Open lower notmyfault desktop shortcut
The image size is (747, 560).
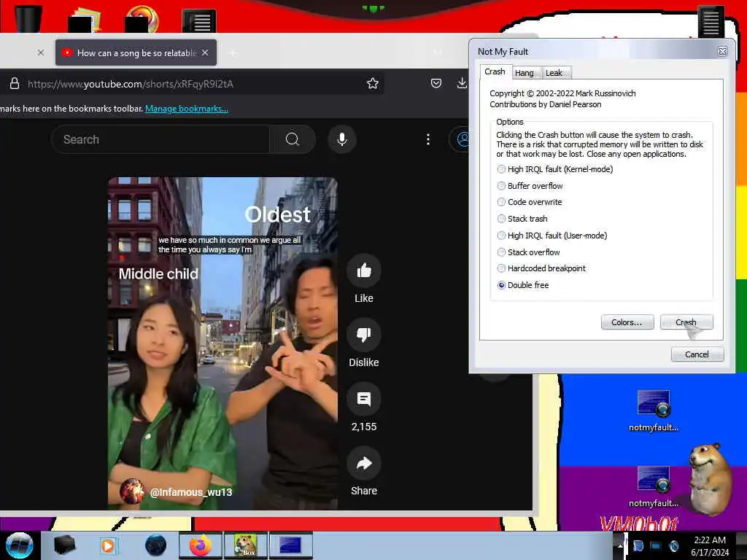coord(653,486)
